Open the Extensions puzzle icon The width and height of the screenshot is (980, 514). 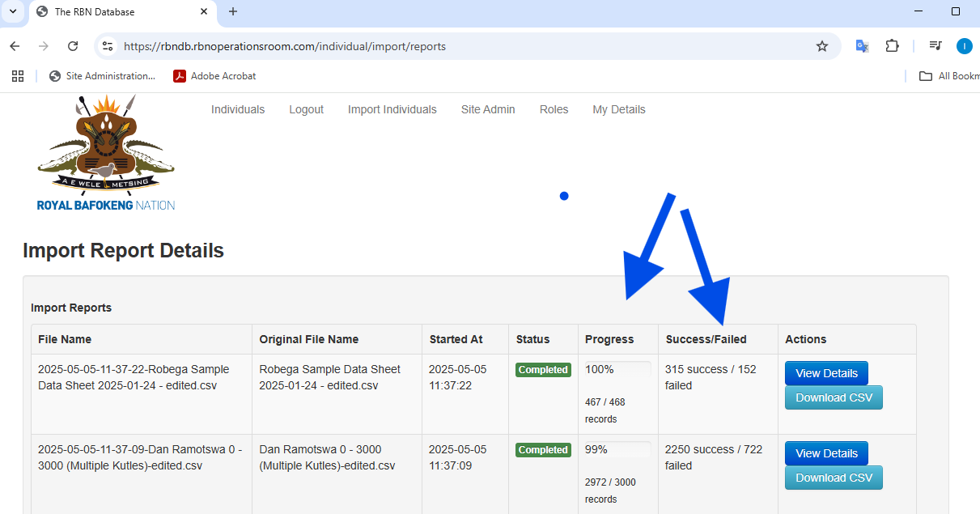(x=892, y=46)
